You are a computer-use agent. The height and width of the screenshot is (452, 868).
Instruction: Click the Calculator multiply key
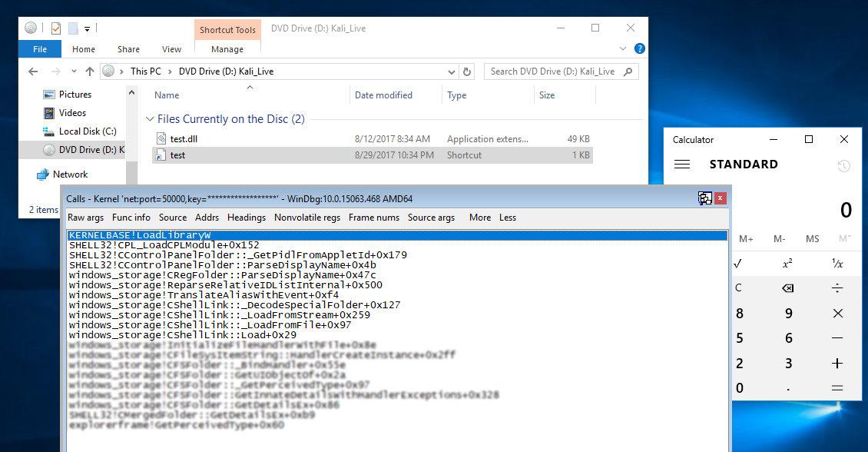[837, 314]
